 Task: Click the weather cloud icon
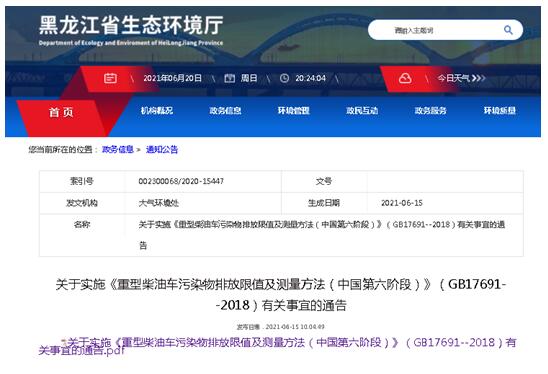[405, 78]
